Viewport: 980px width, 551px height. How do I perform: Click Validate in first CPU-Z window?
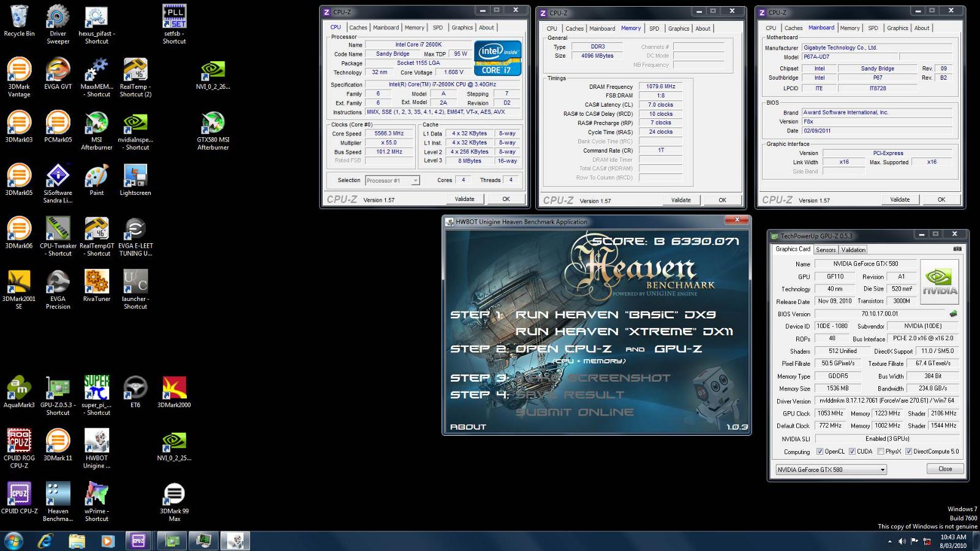[464, 199]
